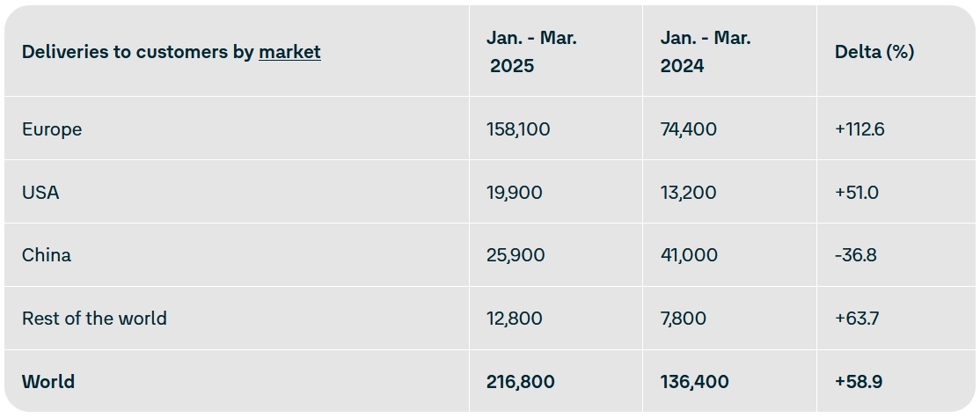This screenshot has width=980, height=418.
Task: Click the Rest of world value 12,800
Action: click(514, 319)
